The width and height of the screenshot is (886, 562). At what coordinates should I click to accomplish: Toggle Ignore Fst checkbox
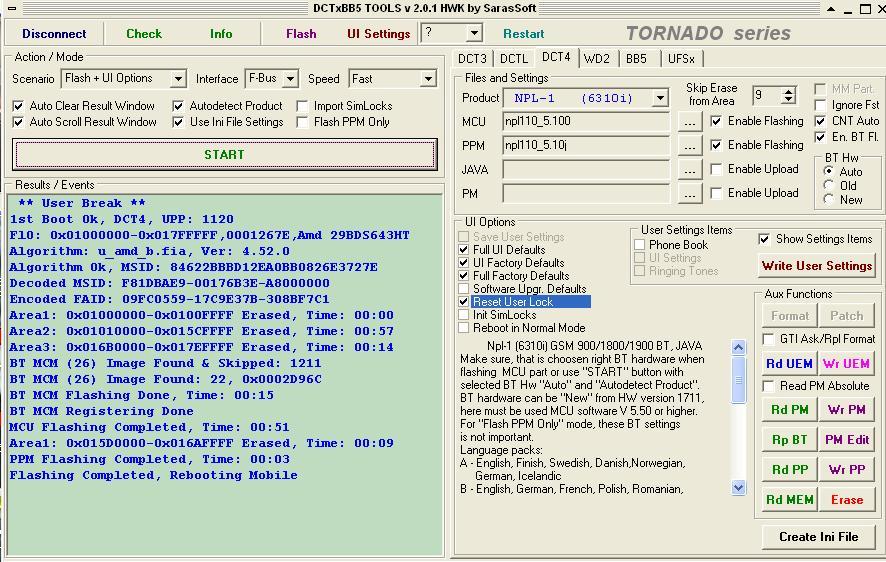coord(820,105)
